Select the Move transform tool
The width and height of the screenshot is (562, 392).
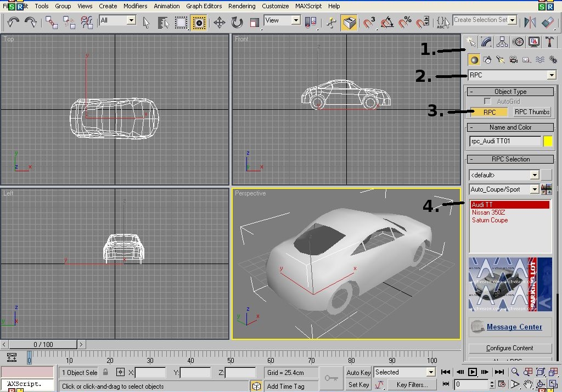click(x=219, y=22)
